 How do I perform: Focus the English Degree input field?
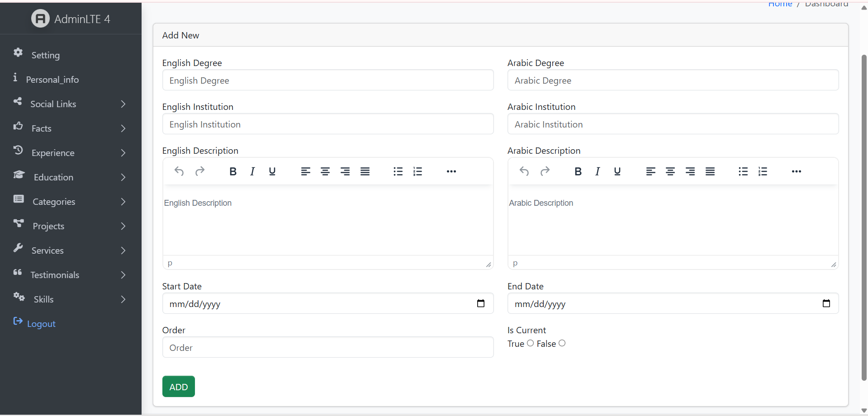[328, 80]
